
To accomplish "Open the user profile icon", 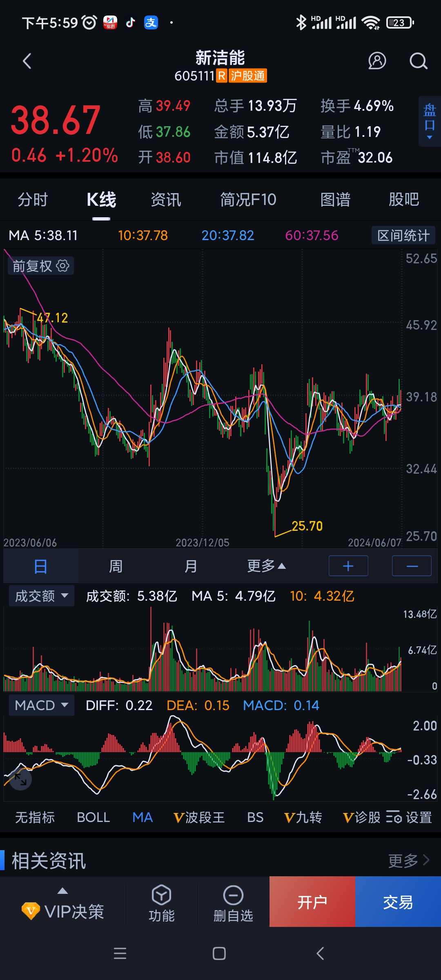I will pyautogui.click(x=377, y=61).
